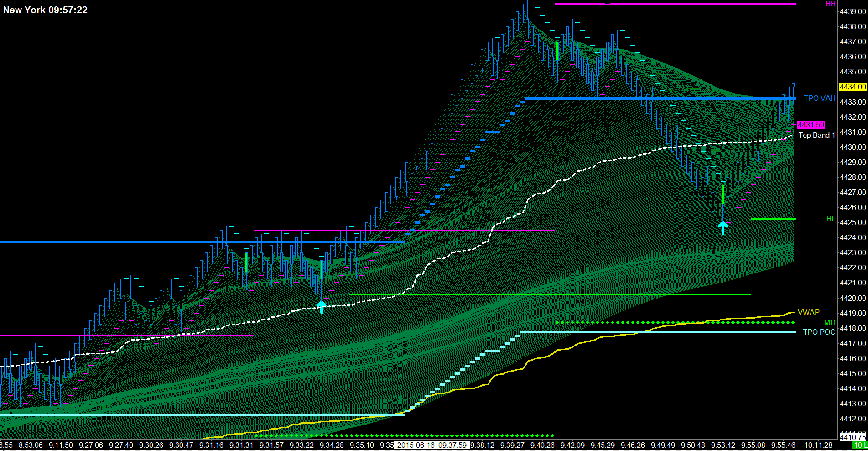
Task: Click price 4424.00 on the axis
Action: tap(852, 237)
